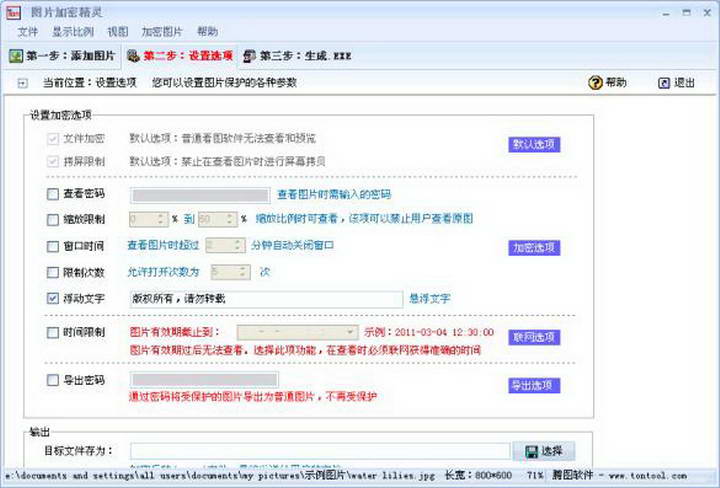Open the 加密图片 menu
The image size is (720, 488).
[x=162, y=32]
